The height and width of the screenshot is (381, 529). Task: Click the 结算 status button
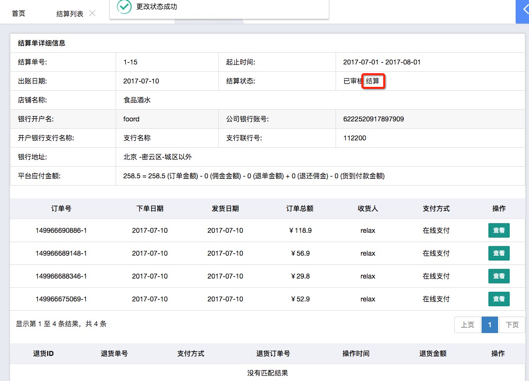coord(373,81)
